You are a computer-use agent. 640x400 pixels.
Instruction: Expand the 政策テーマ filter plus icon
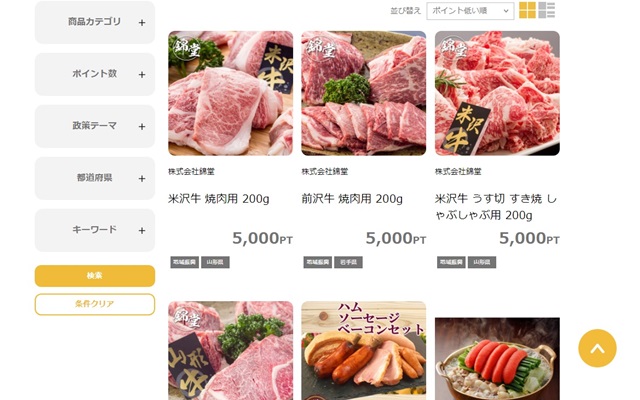click(142, 127)
